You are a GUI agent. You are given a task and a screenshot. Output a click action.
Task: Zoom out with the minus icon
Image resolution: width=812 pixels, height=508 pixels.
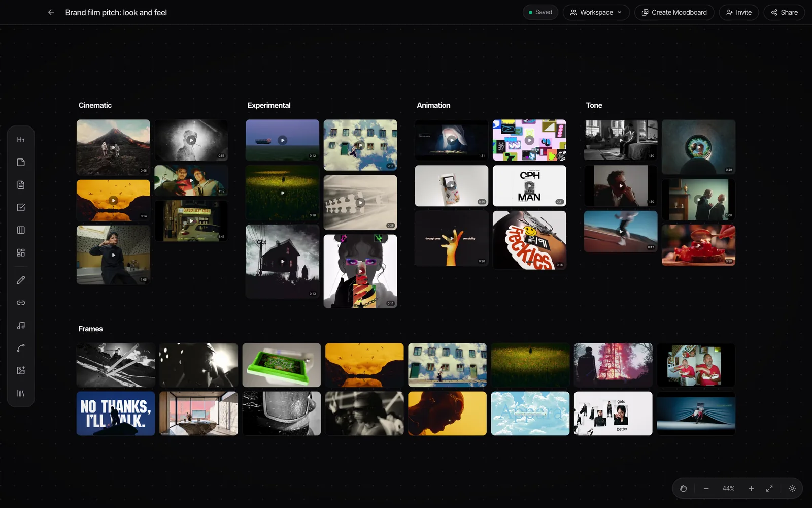click(706, 488)
